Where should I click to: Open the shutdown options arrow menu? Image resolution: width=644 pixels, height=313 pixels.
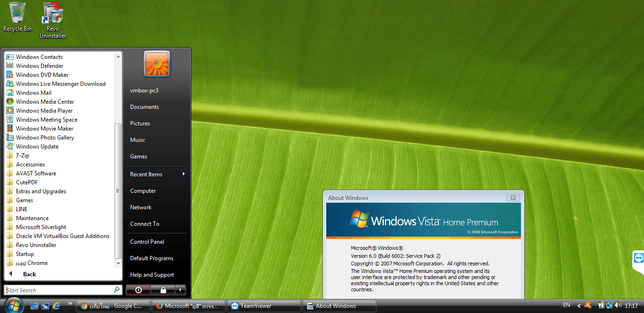pyautogui.click(x=180, y=289)
